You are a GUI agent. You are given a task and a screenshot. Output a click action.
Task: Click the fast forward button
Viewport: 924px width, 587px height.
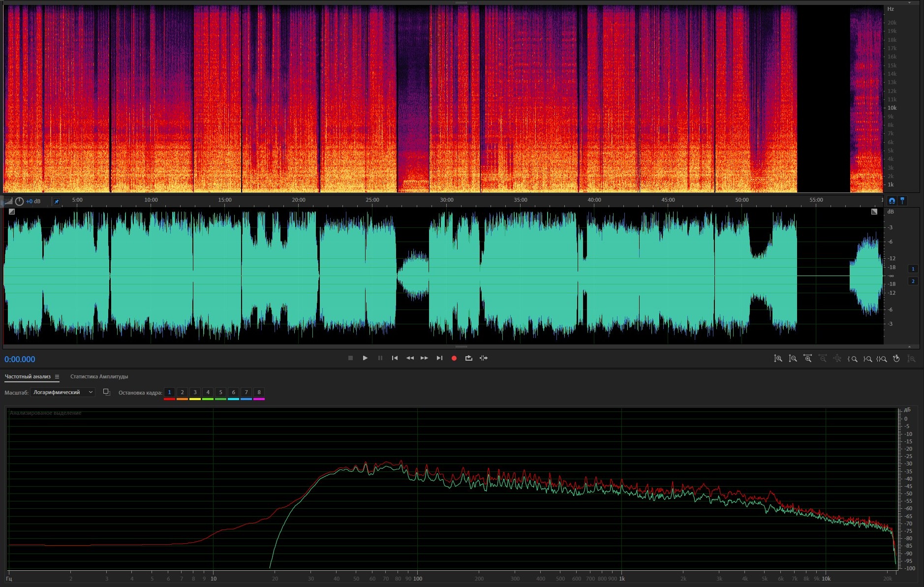[x=424, y=358]
